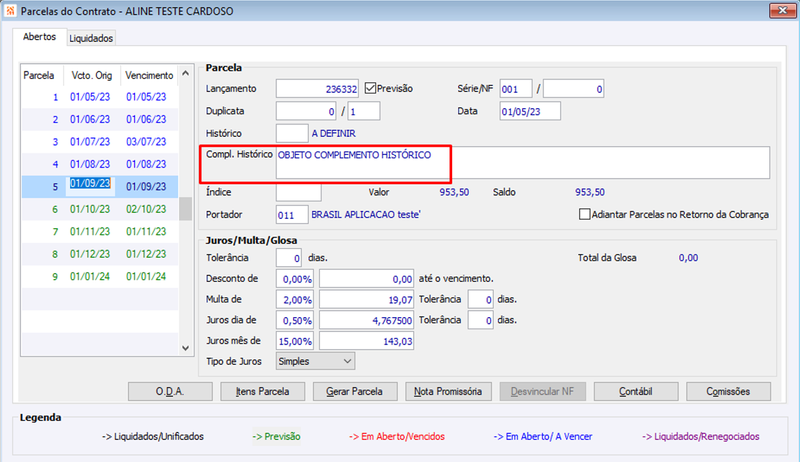Click the Liquidados/Unificados legend entry

point(153,437)
